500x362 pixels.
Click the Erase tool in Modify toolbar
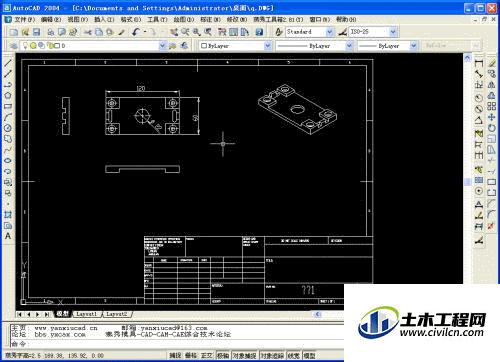(x=492, y=63)
